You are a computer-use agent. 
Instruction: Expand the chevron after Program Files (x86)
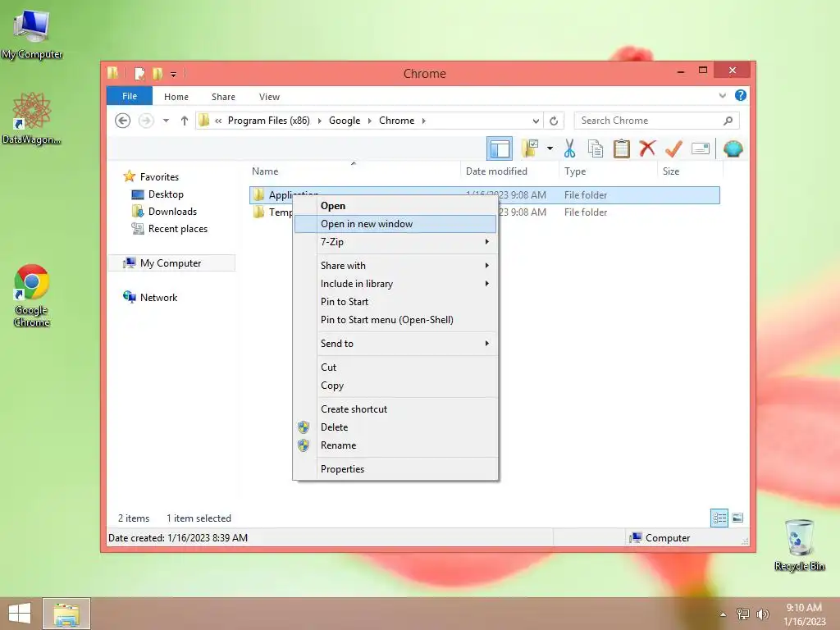pyautogui.click(x=319, y=121)
